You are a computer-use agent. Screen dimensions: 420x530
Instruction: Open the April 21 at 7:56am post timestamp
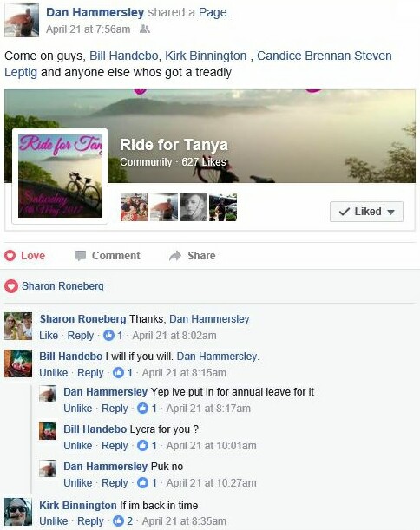pos(88,29)
